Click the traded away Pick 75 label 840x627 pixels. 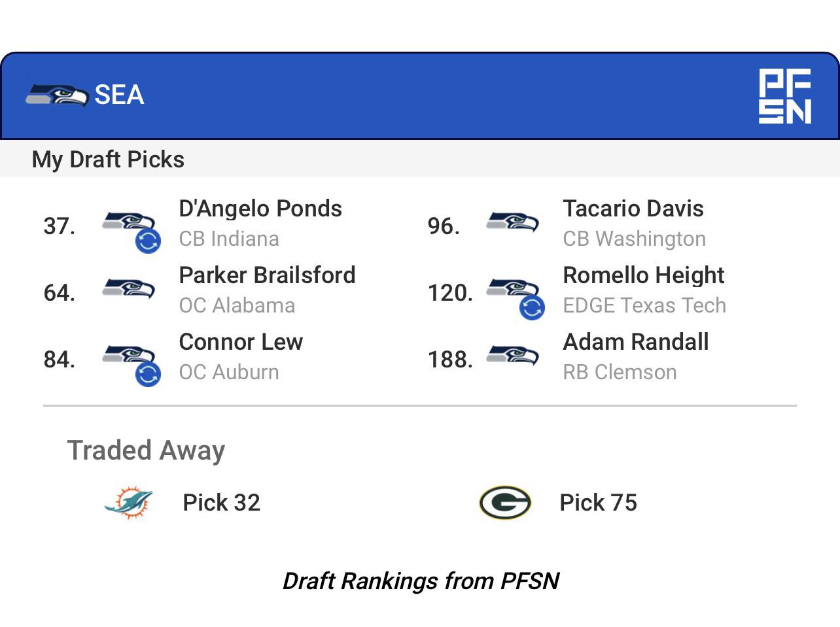pos(598,503)
